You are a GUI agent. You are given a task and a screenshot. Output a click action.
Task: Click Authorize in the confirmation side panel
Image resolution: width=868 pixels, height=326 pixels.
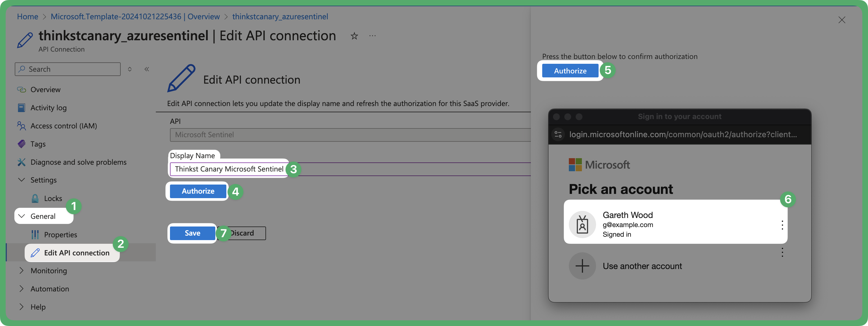click(570, 71)
